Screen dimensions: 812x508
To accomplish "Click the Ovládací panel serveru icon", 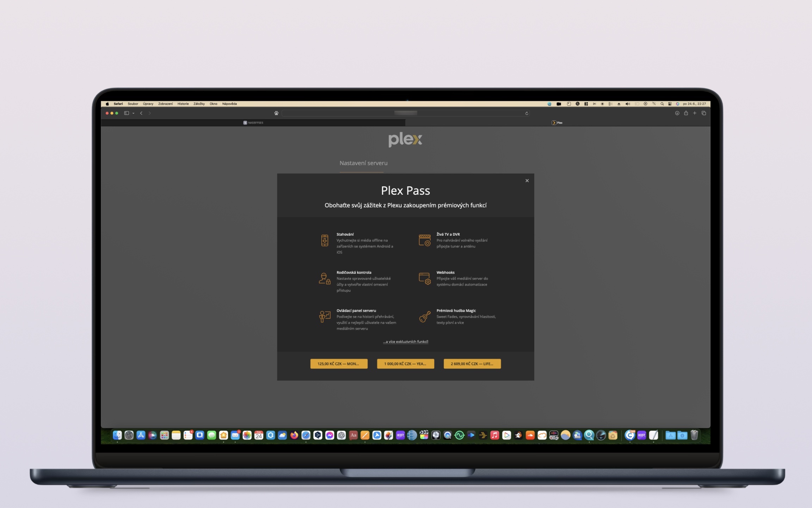I will [x=324, y=316].
